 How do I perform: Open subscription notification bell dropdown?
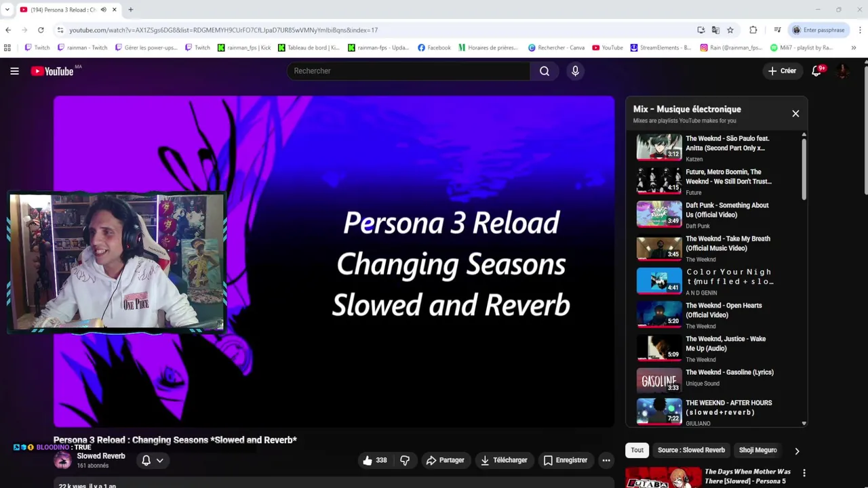pos(153,460)
